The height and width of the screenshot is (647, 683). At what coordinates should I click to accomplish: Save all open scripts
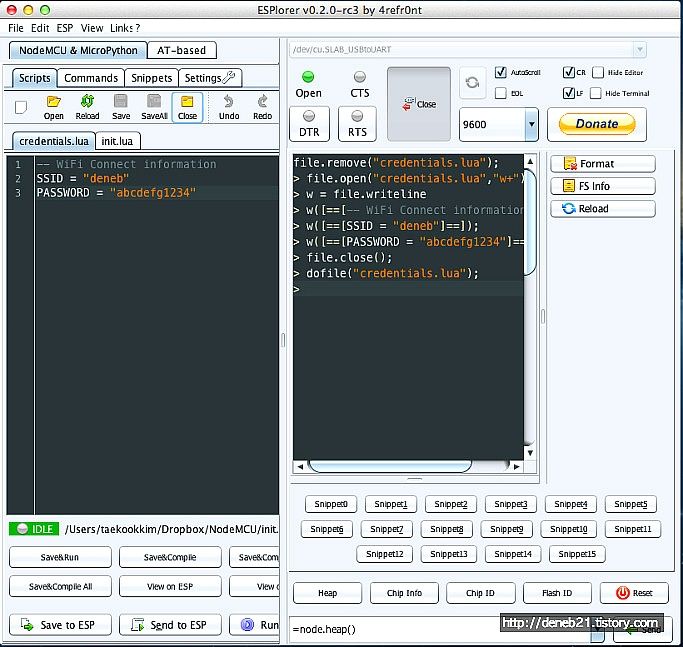[154, 108]
